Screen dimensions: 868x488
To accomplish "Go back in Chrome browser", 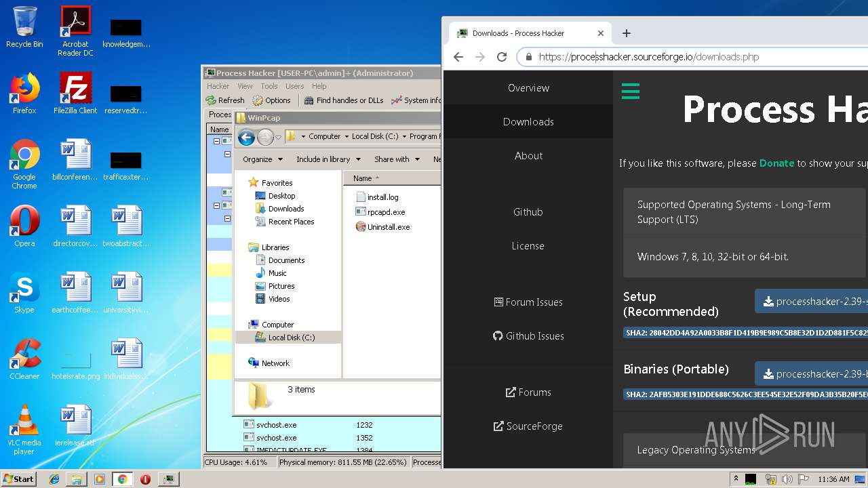I will [458, 57].
